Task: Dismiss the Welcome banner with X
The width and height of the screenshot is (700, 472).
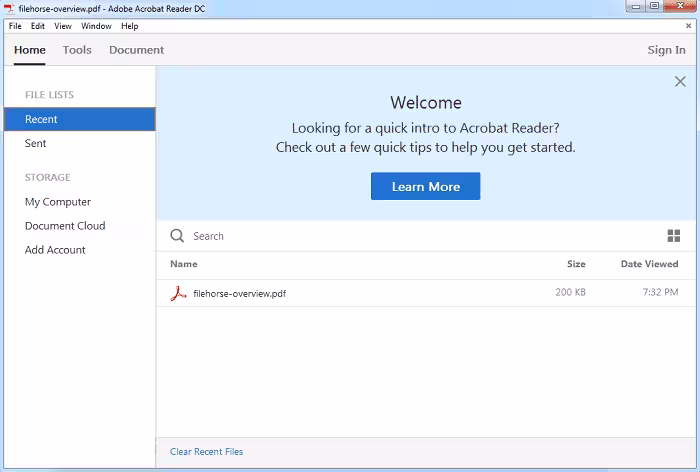Action: (680, 81)
